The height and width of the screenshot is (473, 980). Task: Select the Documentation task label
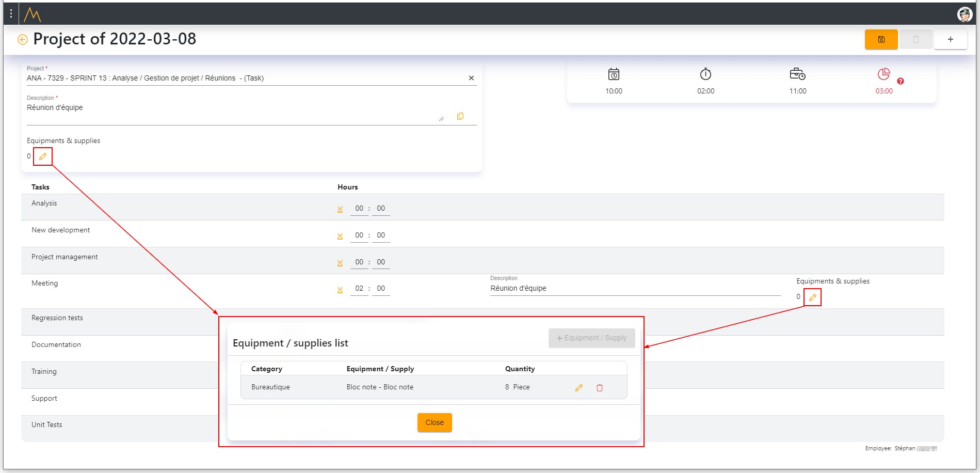point(56,345)
